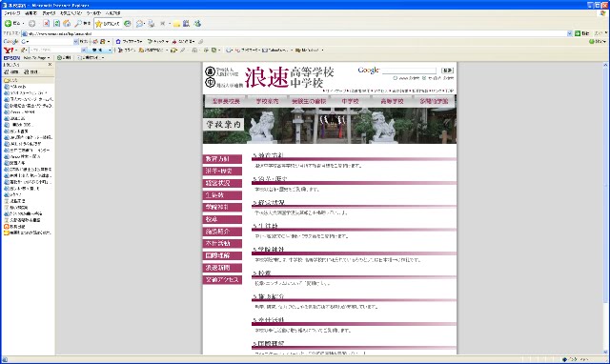Open the Help menu in menu bar
Screen dimensions: 610x364
112,13
